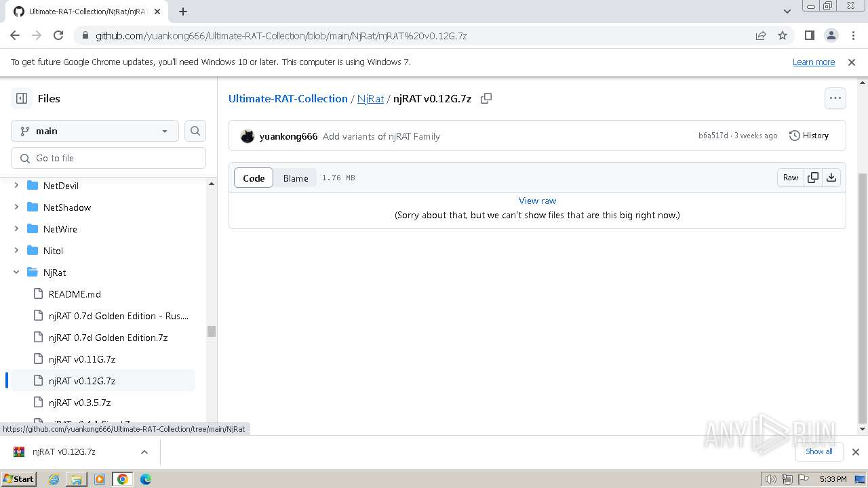
Task: Open Chrome profile avatar menu
Action: click(831, 35)
